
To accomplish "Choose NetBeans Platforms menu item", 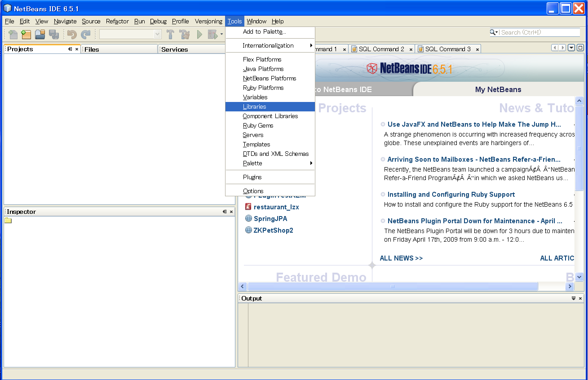I will [x=270, y=78].
